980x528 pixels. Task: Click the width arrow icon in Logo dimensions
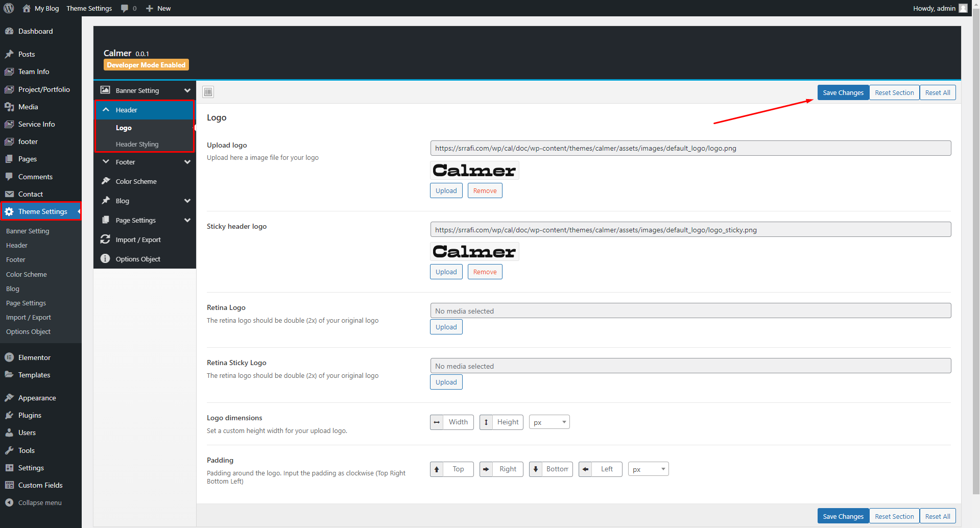pos(437,422)
